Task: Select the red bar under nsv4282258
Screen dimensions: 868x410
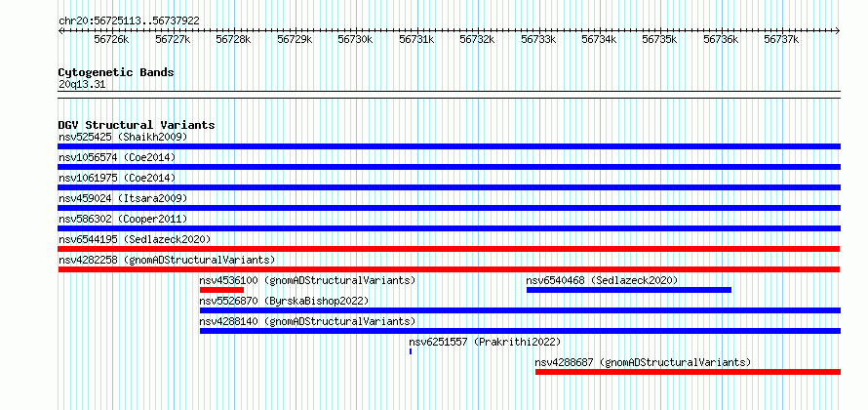Action: (449, 269)
